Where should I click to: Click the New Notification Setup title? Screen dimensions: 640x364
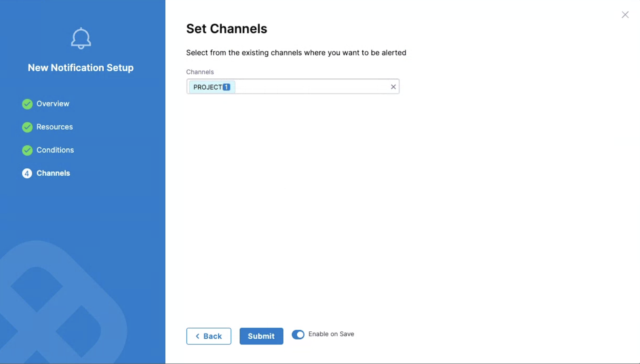tap(80, 68)
